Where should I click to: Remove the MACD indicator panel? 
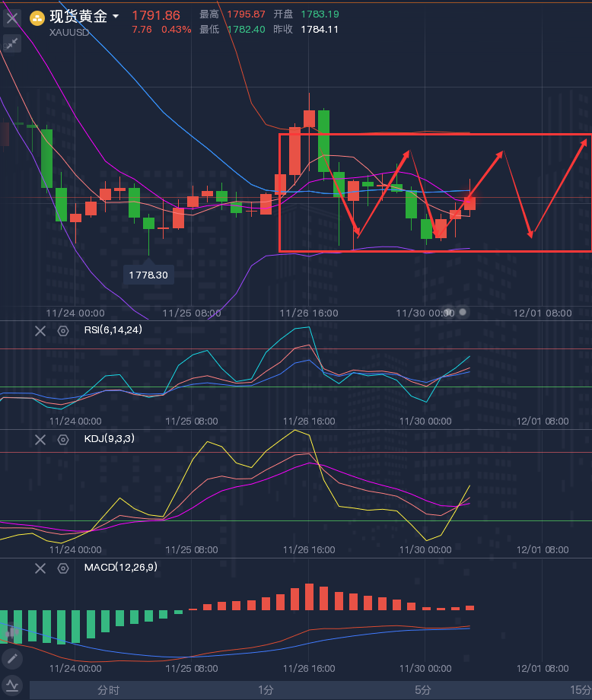click(40, 568)
